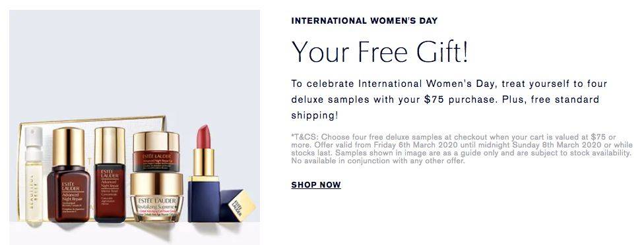
Task: Click the SHOP NOW link
Action: click(x=316, y=185)
